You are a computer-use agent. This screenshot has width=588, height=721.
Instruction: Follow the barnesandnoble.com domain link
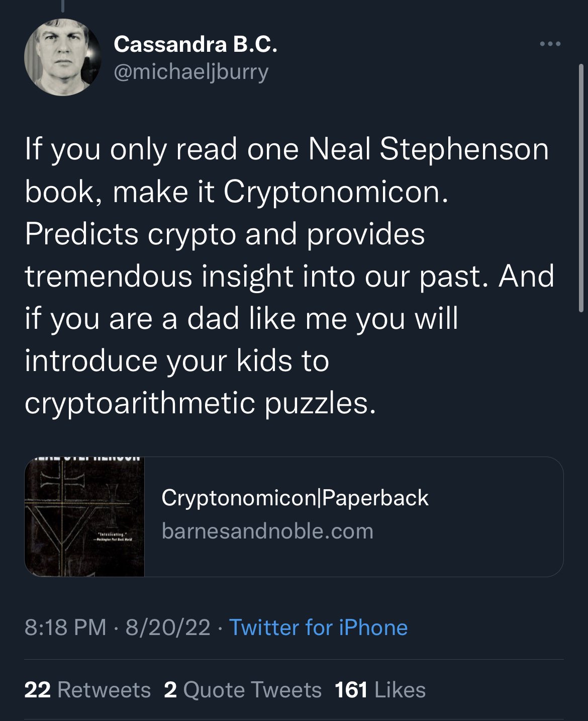(x=267, y=531)
